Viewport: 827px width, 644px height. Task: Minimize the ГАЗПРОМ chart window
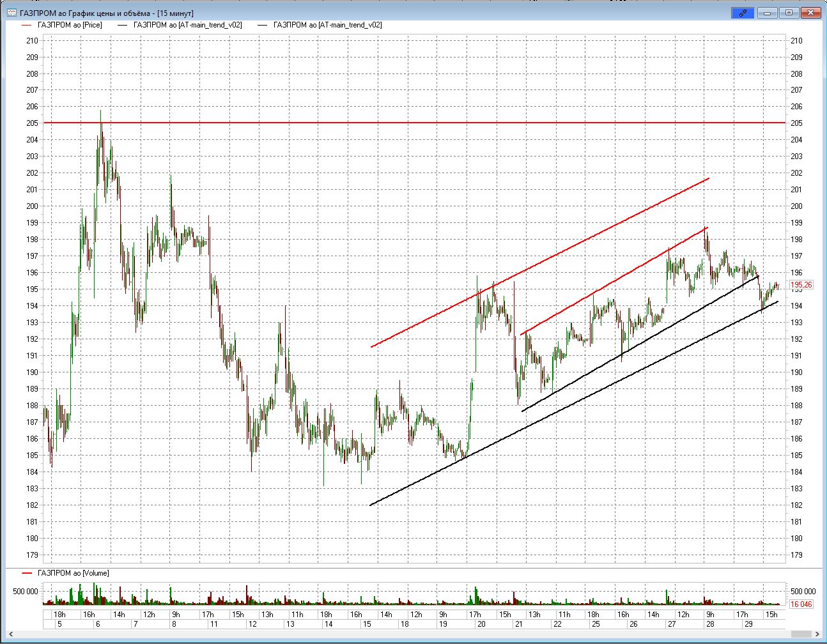[768, 13]
